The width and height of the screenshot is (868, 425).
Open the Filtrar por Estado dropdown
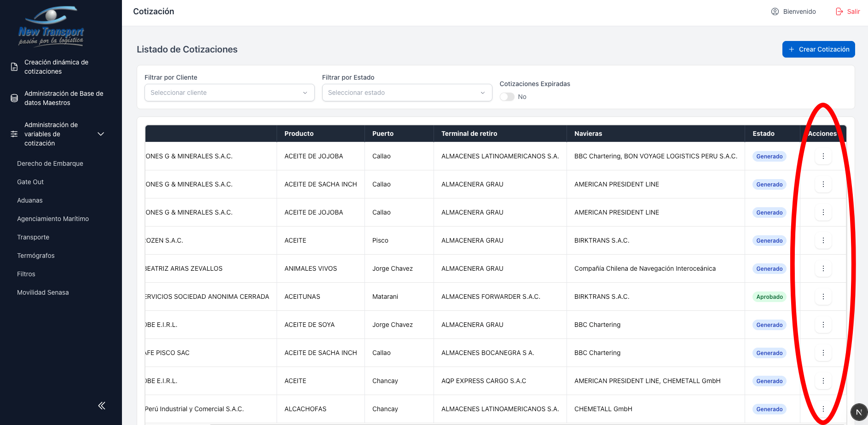pyautogui.click(x=407, y=93)
